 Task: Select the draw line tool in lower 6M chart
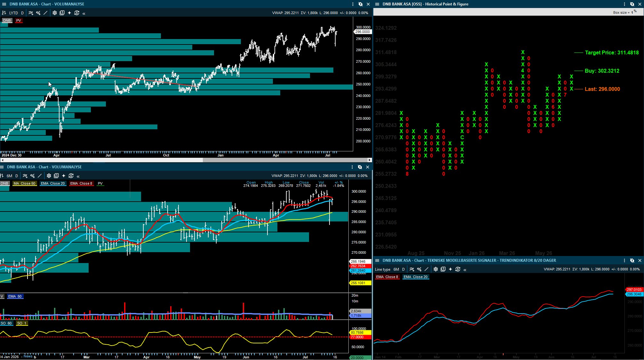(40, 176)
